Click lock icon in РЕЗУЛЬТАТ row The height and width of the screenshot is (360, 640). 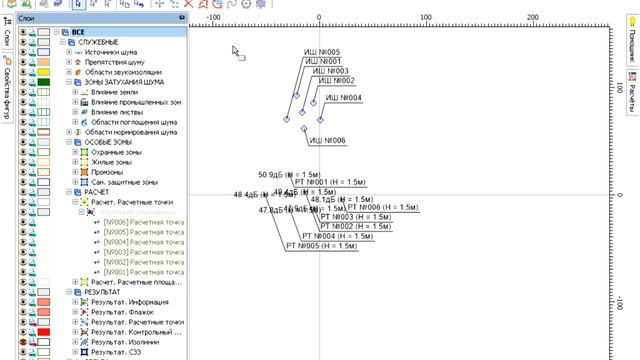coord(32,292)
